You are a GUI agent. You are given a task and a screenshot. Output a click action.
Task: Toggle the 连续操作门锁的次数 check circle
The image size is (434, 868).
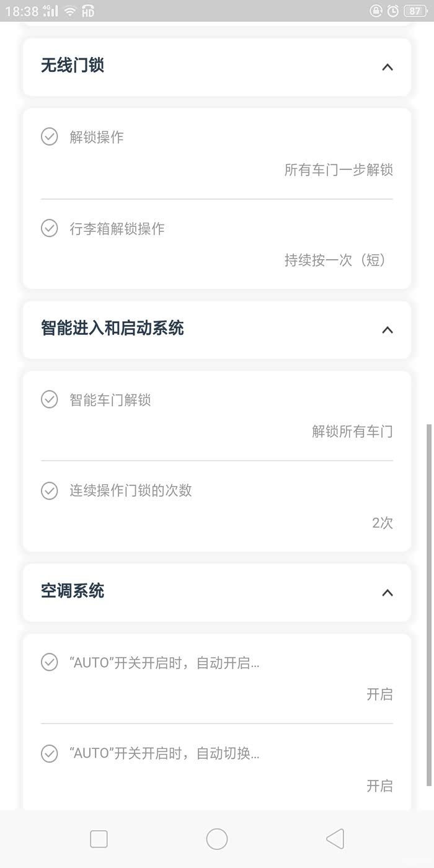50,490
